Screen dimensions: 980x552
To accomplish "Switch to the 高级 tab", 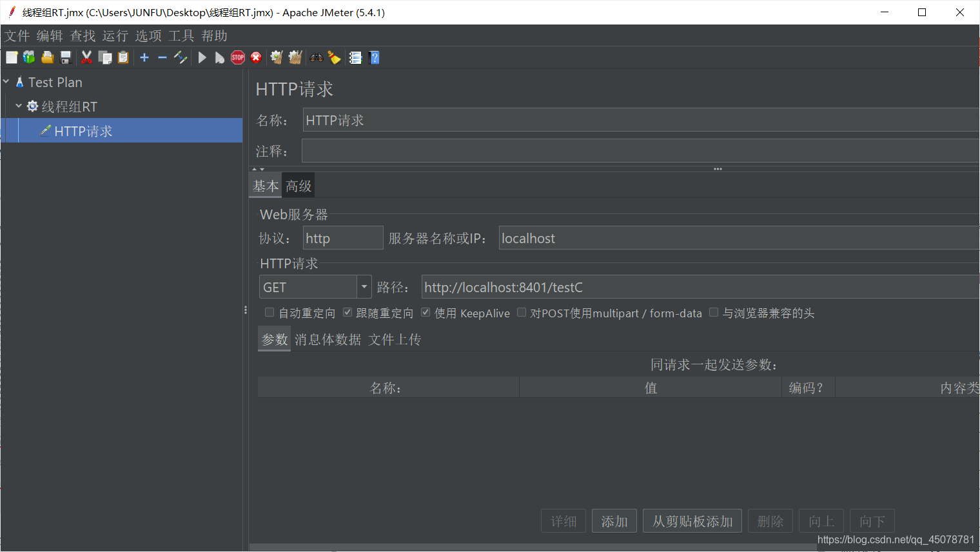I will click(x=299, y=186).
